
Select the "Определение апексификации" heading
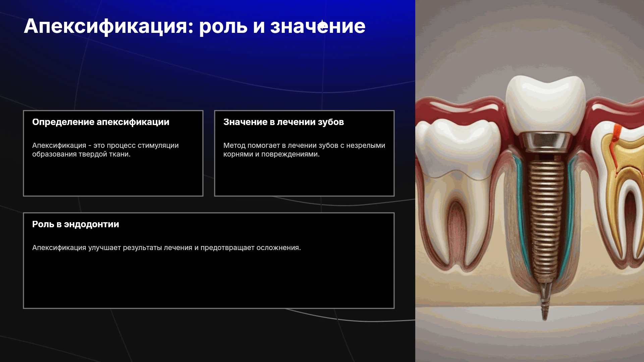101,122
